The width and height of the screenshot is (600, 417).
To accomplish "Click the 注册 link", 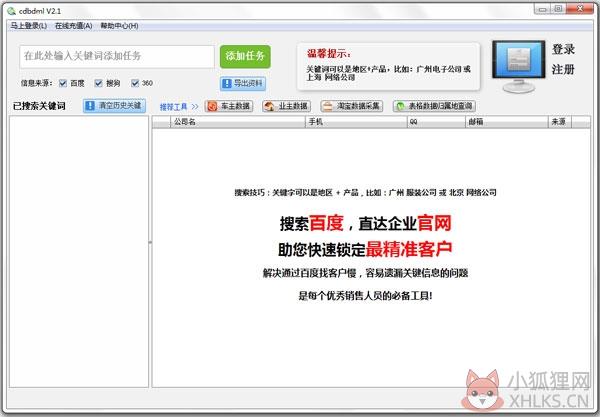I will point(563,69).
